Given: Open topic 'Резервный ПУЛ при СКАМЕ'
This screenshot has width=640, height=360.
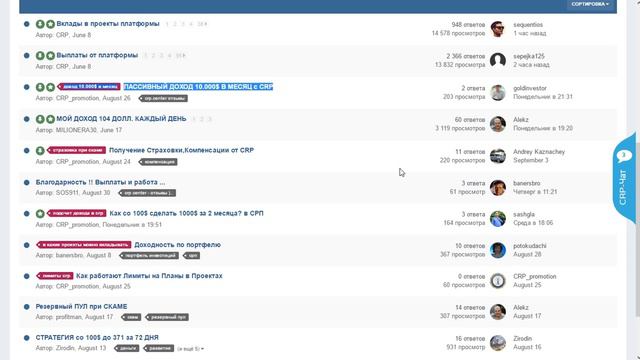Looking at the screenshot, I should click(x=81, y=307).
